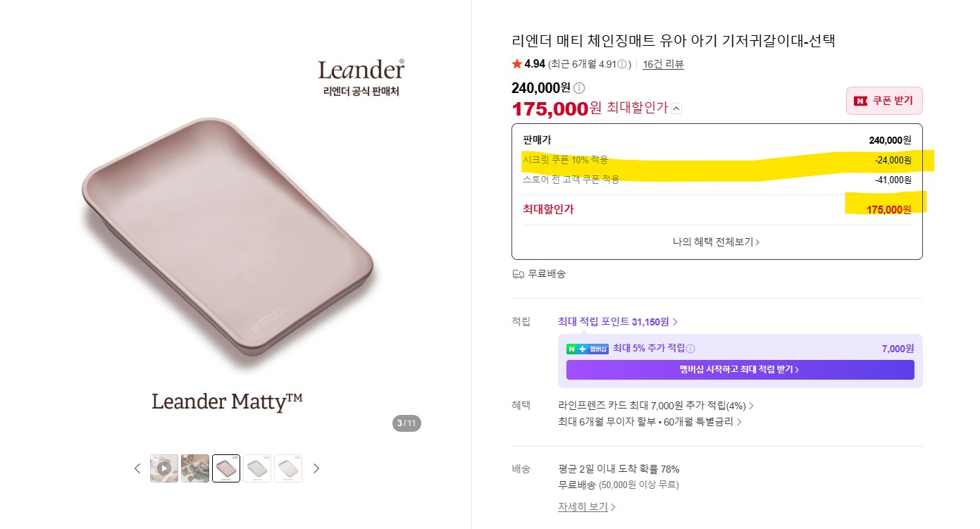Open 최대 6개월 무이자 할부 details
Viewport: 980px width, 529px height.
(x=650, y=422)
